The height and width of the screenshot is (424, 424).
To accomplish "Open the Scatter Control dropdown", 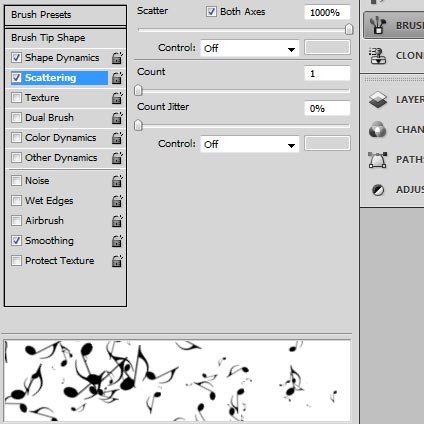I will [x=250, y=49].
